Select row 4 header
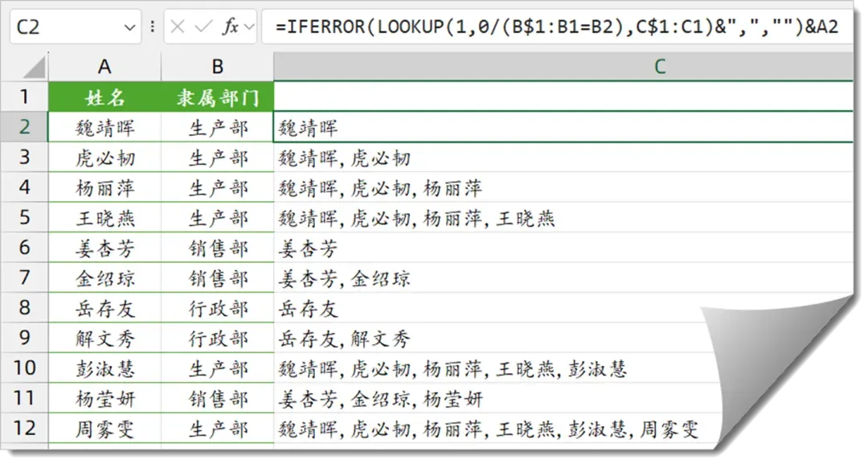Image resolution: width=868 pixels, height=464 pixels. click(24, 187)
